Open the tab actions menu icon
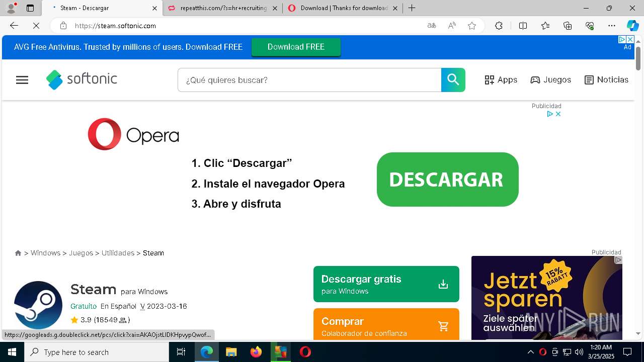This screenshot has width=644, height=362. click(x=30, y=8)
